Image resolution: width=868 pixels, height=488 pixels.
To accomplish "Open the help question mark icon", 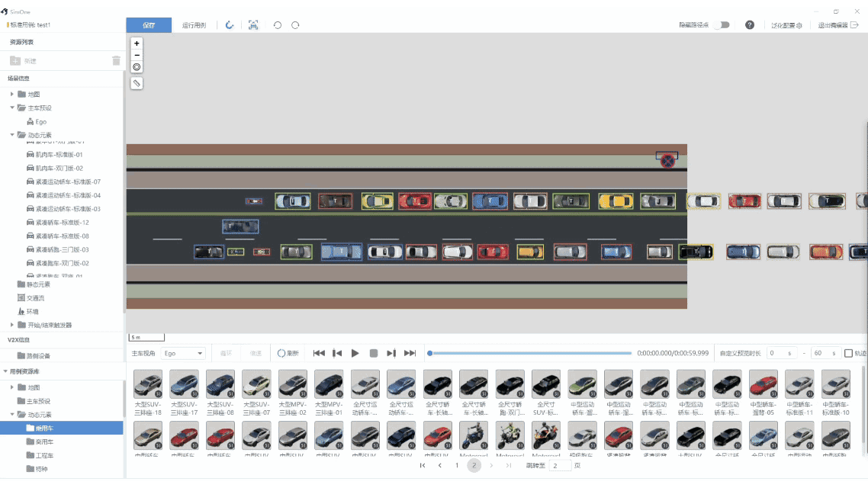I will (750, 25).
